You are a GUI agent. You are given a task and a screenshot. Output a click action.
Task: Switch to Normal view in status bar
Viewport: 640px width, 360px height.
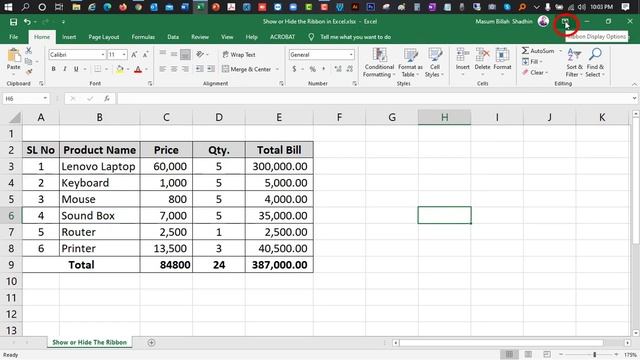click(x=509, y=354)
